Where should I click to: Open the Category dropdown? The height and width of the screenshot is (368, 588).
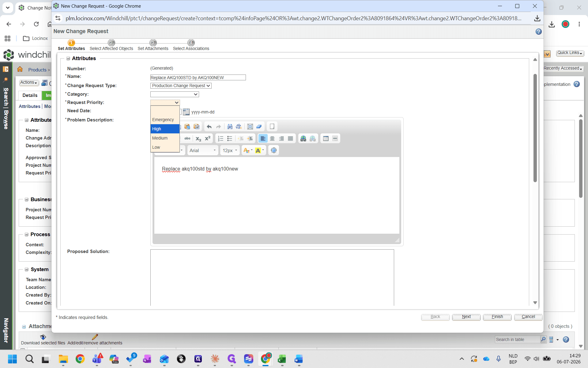click(x=175, y=94)
